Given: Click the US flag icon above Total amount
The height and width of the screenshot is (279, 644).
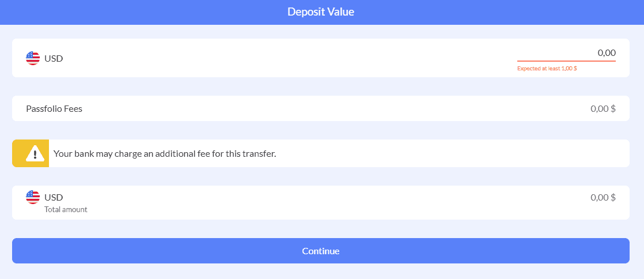Looking at the screenshot, I should click(x=33, y=197).
